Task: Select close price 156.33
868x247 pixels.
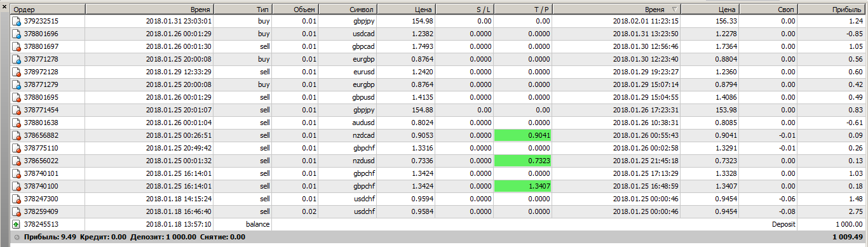Action: pos(726,21)
